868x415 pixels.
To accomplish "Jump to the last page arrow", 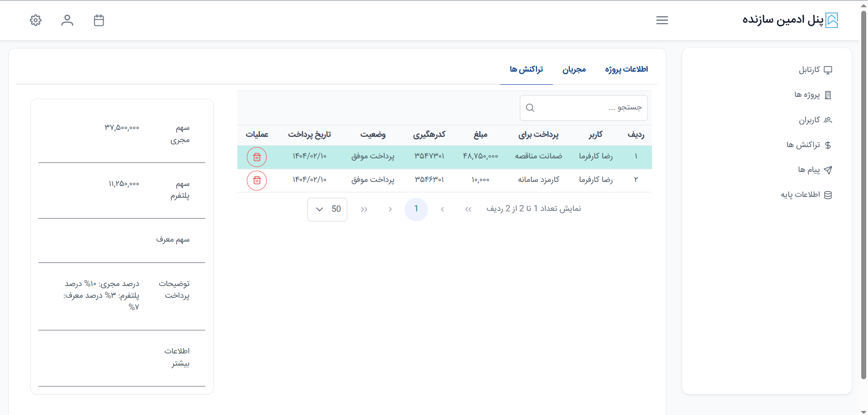I will point(364,209).
